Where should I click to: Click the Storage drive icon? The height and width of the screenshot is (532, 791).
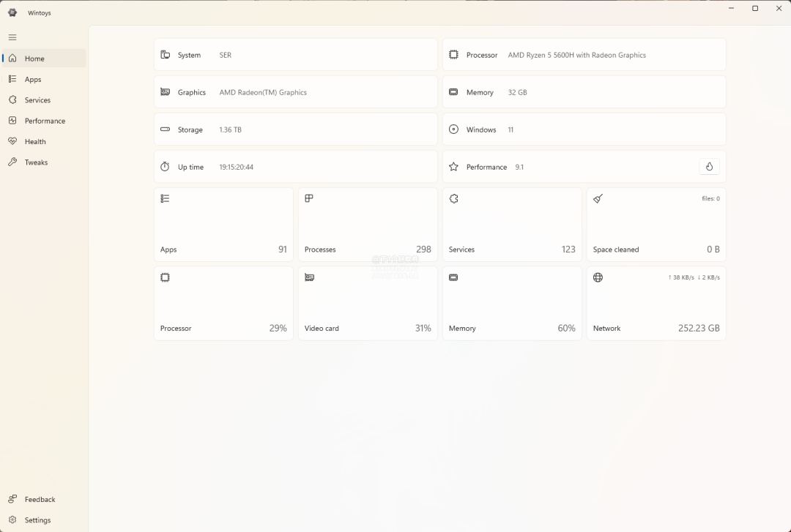[x=165, y=129]
